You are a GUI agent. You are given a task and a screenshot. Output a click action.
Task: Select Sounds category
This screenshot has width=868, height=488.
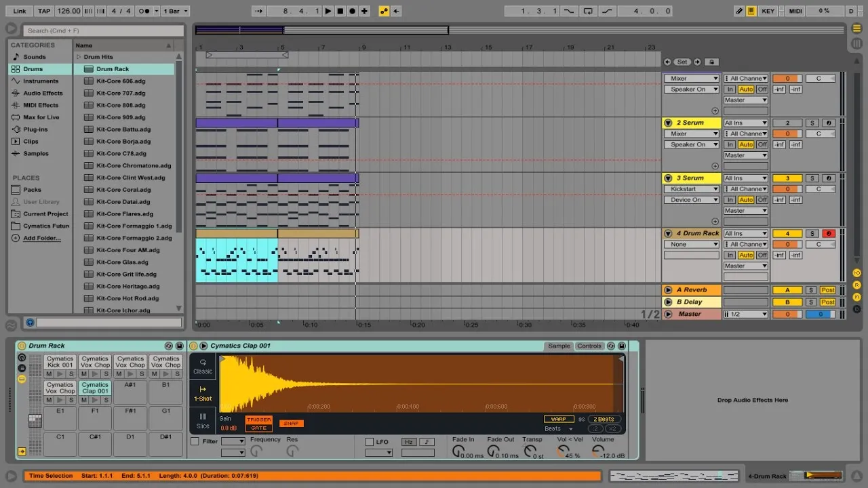click(35, 57)
